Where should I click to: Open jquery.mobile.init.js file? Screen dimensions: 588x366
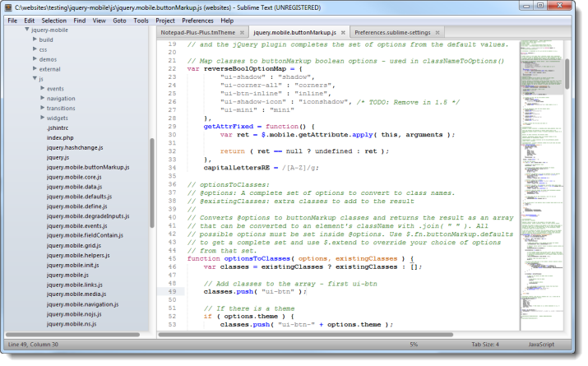click(72, 265)
